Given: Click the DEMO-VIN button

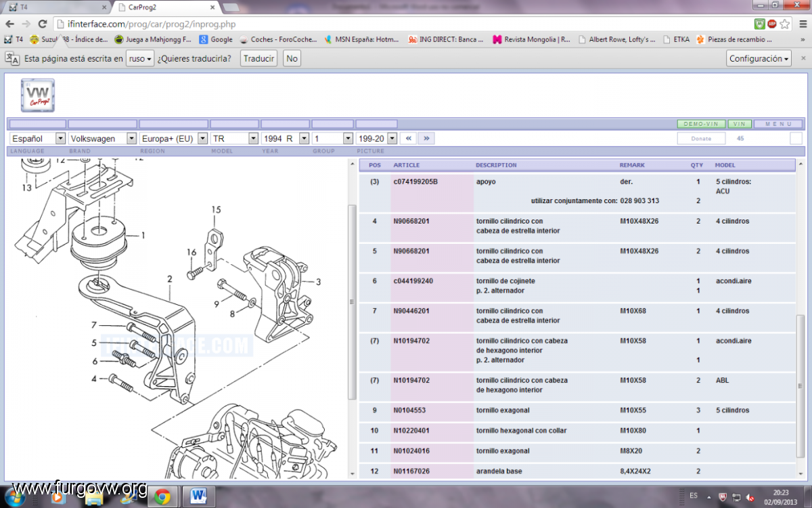Looking at the screenshot, I should [x=701, y=125].
